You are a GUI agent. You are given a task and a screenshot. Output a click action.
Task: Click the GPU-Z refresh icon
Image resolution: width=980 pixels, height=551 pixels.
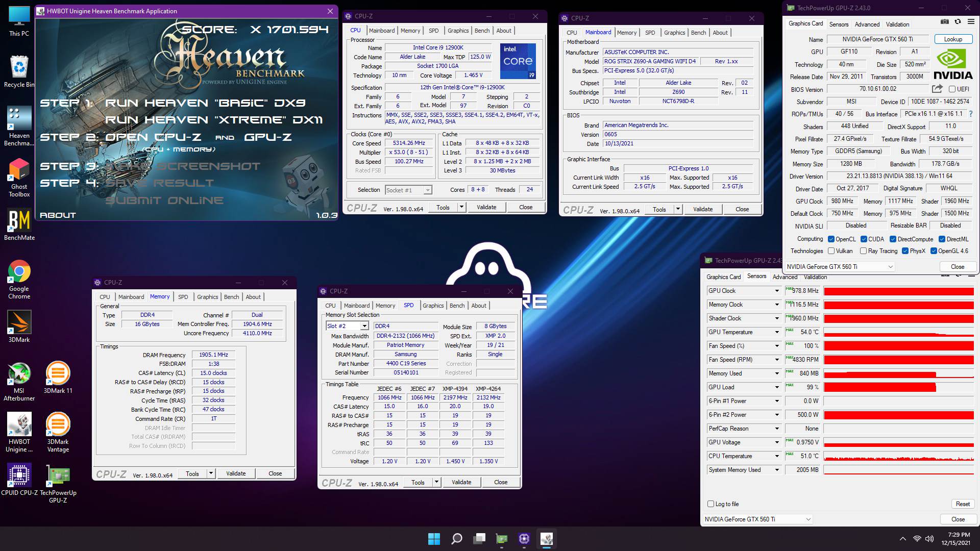958,22
